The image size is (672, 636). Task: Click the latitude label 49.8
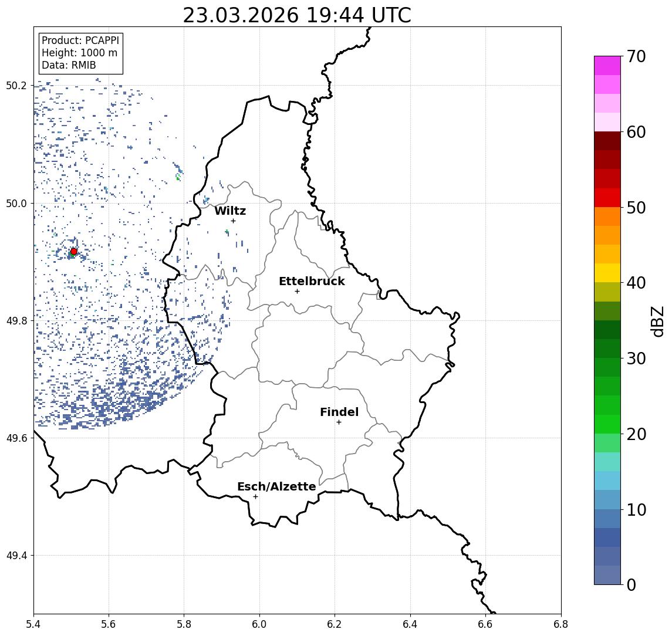(x=16, y=320)
